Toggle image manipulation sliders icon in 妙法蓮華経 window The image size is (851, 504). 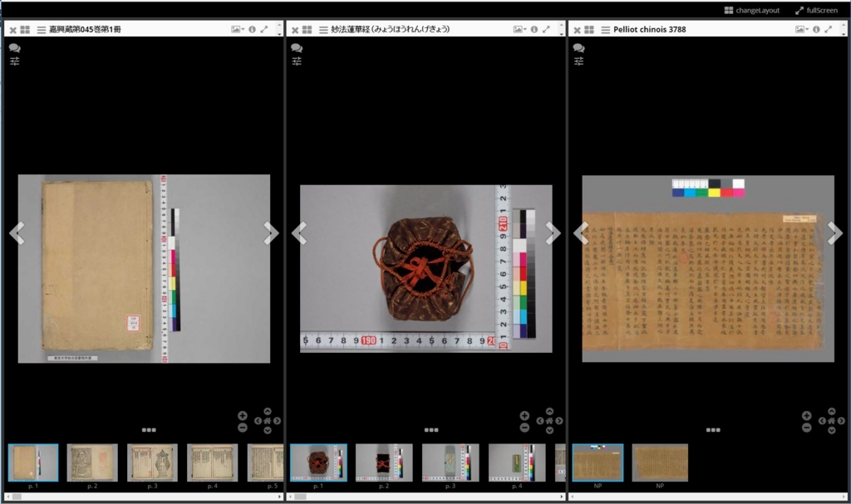[297, 61]
